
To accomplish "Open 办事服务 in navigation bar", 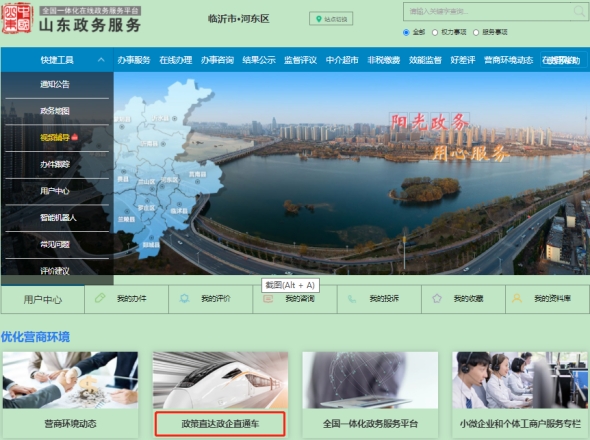I will click(x=134, y=60).
